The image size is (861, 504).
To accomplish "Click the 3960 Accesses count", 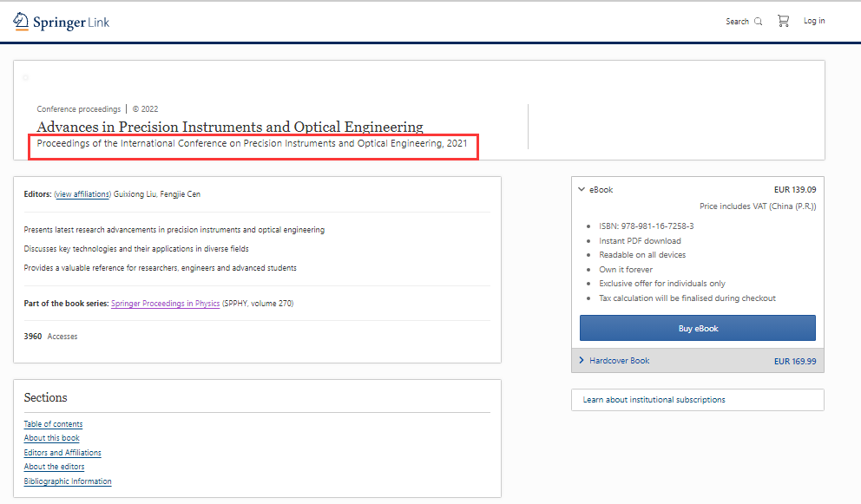I will click(50, 336).
